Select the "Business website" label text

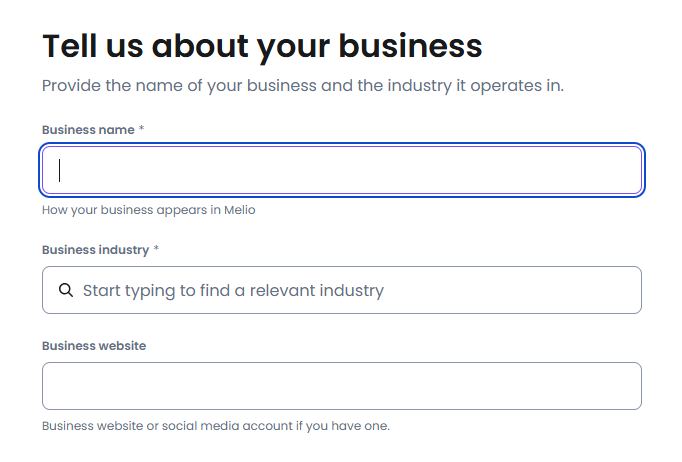click(94, 346)
